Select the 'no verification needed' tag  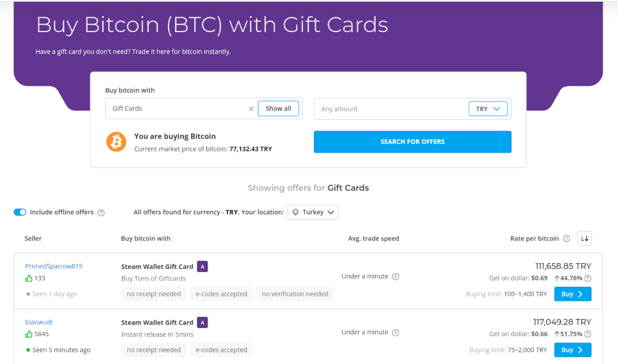point(295,294)
